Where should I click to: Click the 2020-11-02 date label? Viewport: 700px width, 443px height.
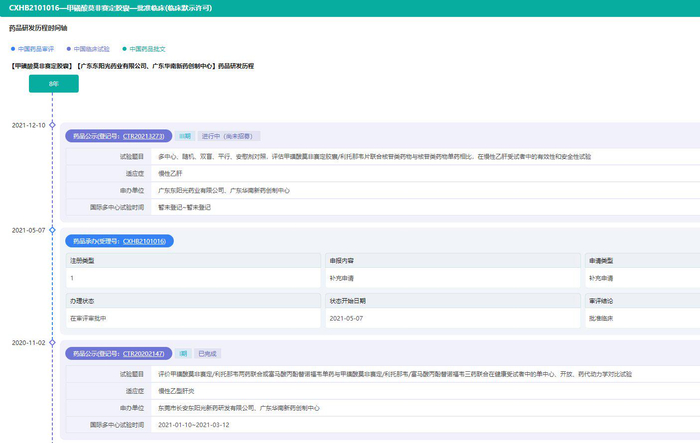pos(29,343)
